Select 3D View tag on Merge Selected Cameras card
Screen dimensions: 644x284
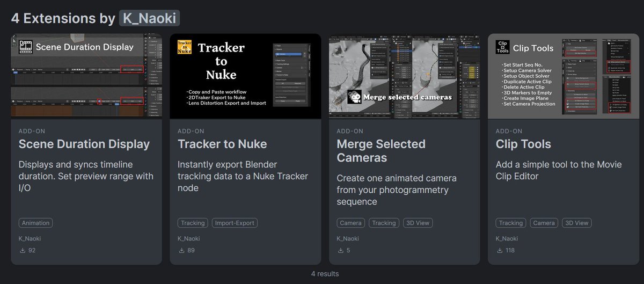417,223
